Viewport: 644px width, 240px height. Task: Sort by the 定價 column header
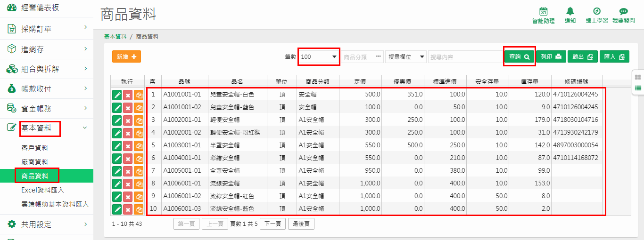(360, 81)
